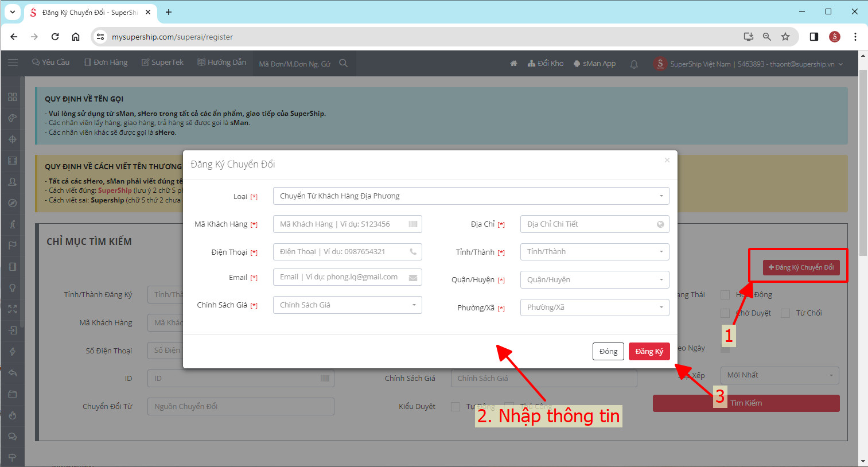Click the globe icon in Địa Chỉ field
The image size is (868, 467).
[660, 224]
